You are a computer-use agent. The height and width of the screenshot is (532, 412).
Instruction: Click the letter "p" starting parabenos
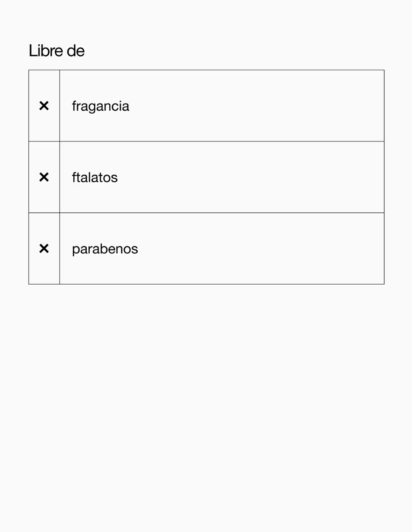[x=75, y=250]
